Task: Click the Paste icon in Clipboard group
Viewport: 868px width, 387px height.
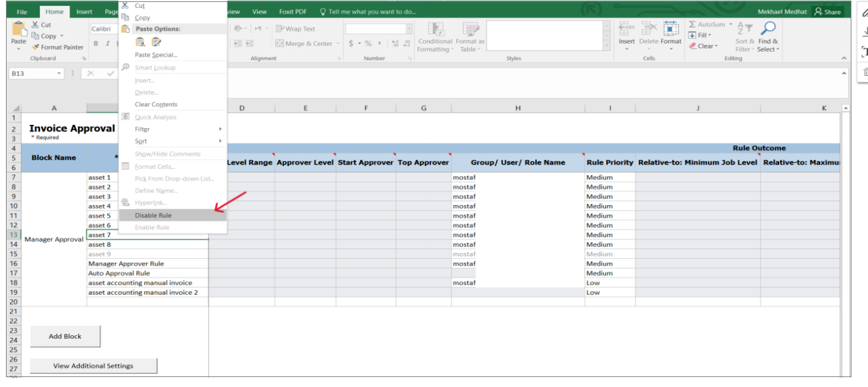Action: pos(19,29)
